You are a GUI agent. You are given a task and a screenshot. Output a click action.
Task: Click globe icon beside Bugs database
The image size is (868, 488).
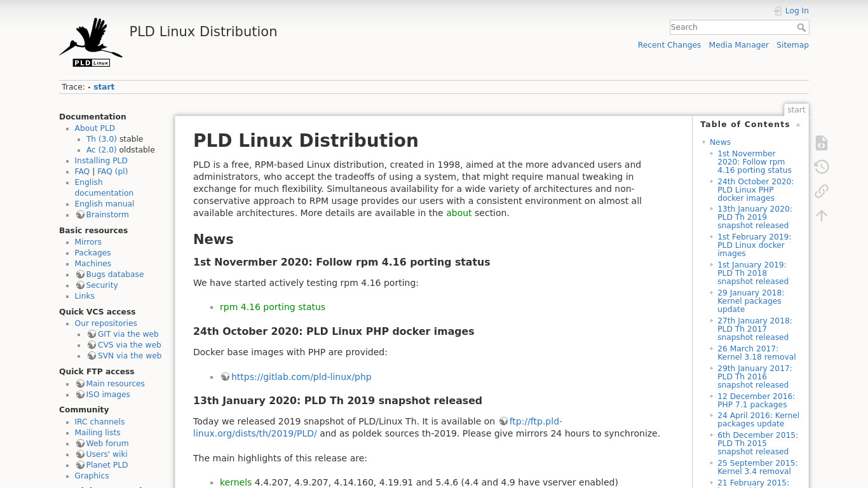click(x=80, y=274)
